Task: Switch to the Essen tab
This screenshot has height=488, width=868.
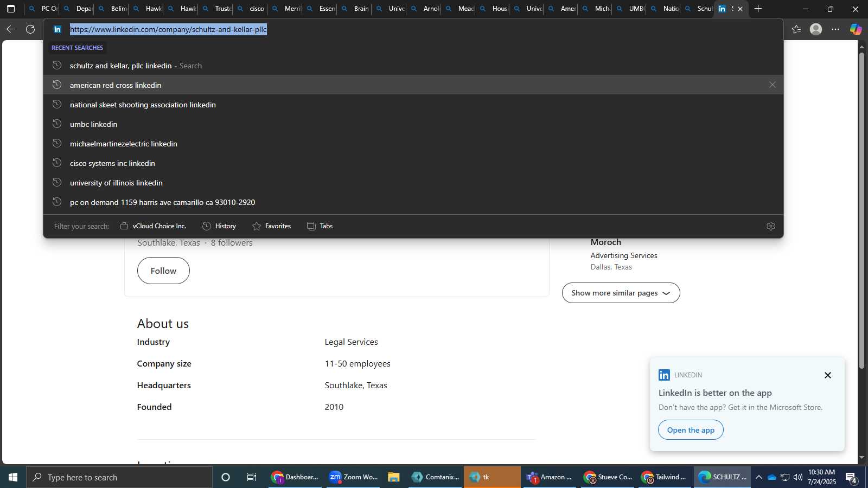Action: pyautogui.click(x=321, y=9)
